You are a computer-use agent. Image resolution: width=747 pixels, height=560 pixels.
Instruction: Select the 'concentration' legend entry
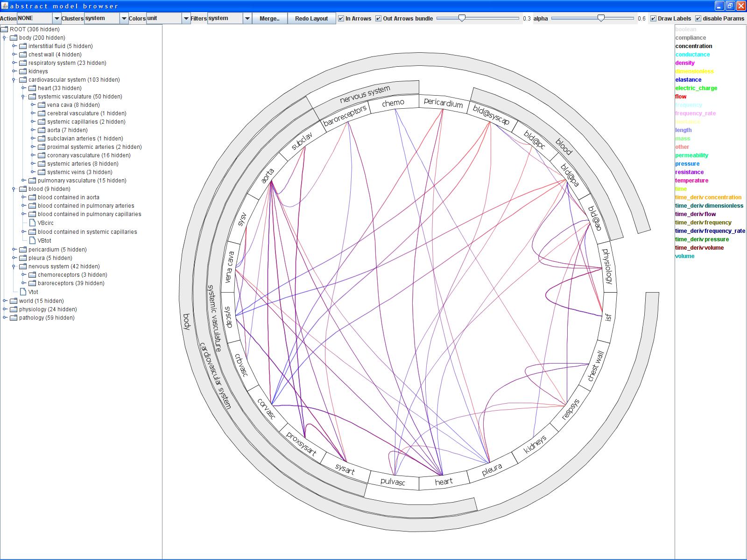click(x=694, y=46)
